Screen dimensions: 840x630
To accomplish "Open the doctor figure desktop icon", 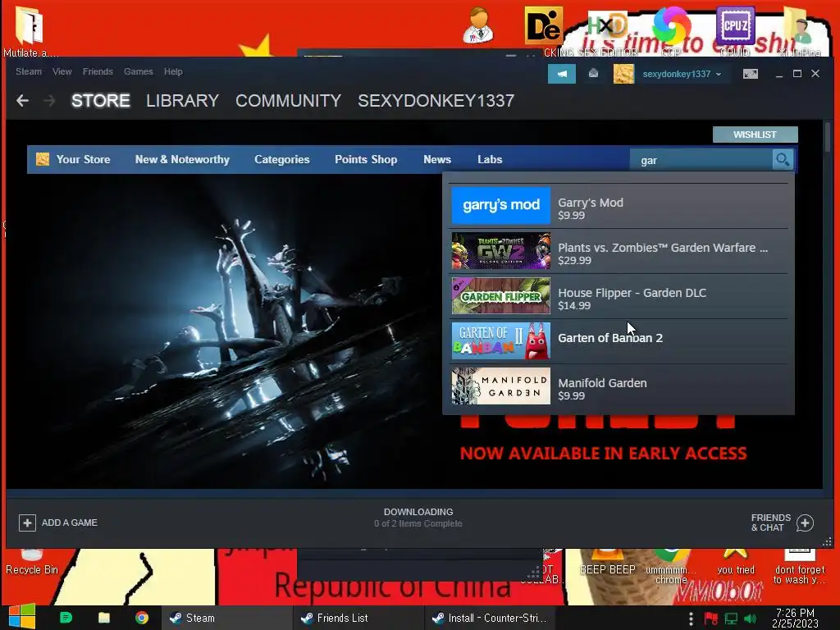I will [478, 25].
